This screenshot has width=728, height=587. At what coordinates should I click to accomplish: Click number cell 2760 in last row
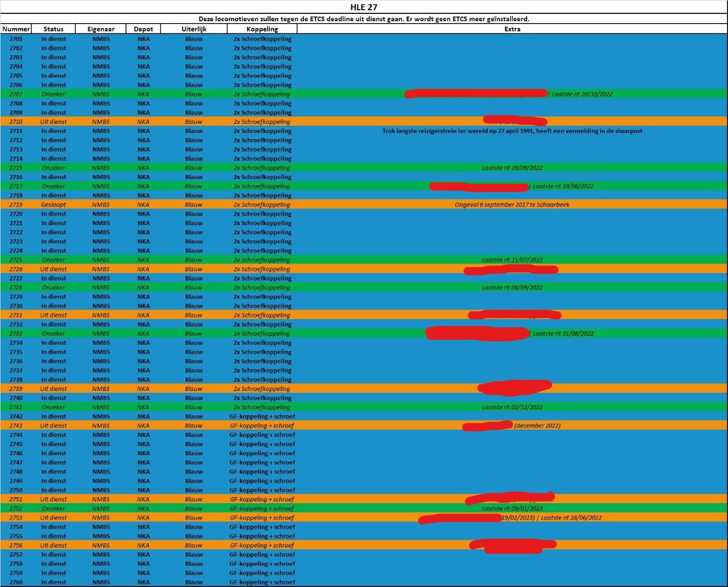tap(16, 582)
